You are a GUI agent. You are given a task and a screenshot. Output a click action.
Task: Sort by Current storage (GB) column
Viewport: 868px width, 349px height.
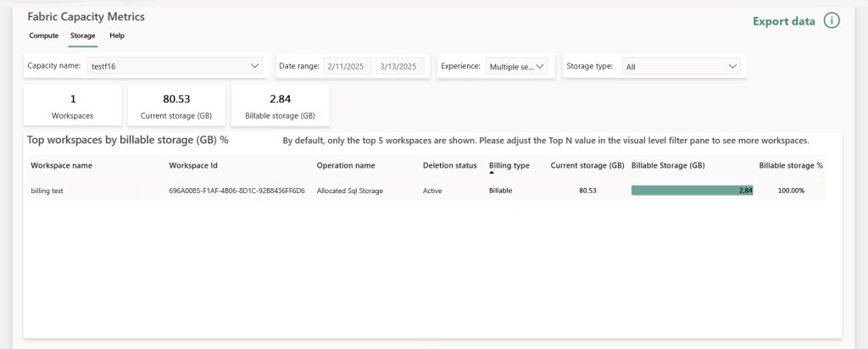point(587,165)
